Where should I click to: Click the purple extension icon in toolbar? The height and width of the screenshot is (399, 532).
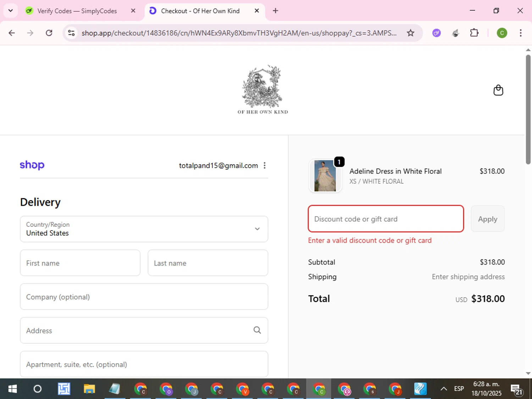(437, 33)
